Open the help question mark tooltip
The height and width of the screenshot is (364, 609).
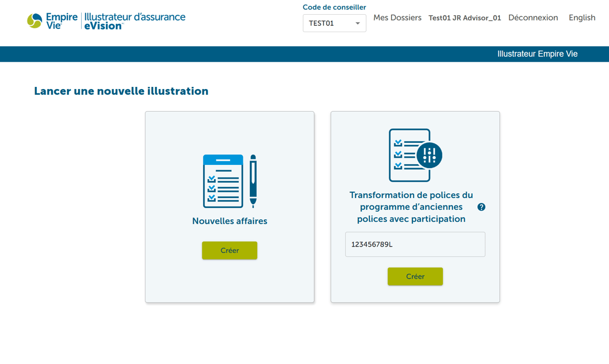(x=481, y=207)
